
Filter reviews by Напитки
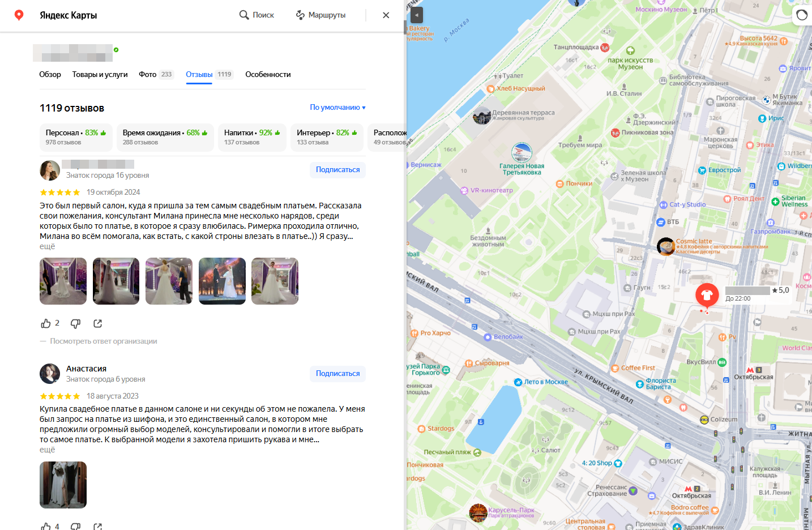pyautogui.click(x=252, y=138)
